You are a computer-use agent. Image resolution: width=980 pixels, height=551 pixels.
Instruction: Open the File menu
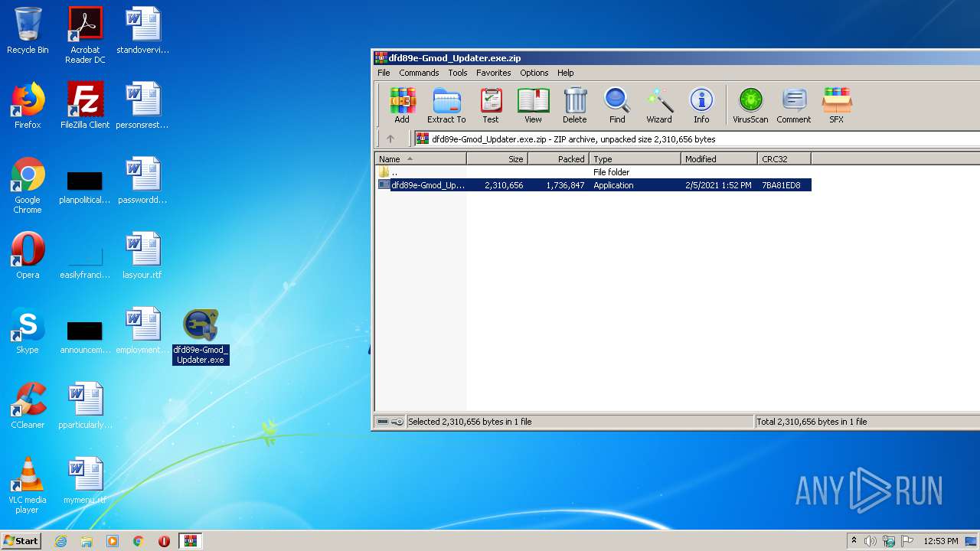(x=384, y=73)
